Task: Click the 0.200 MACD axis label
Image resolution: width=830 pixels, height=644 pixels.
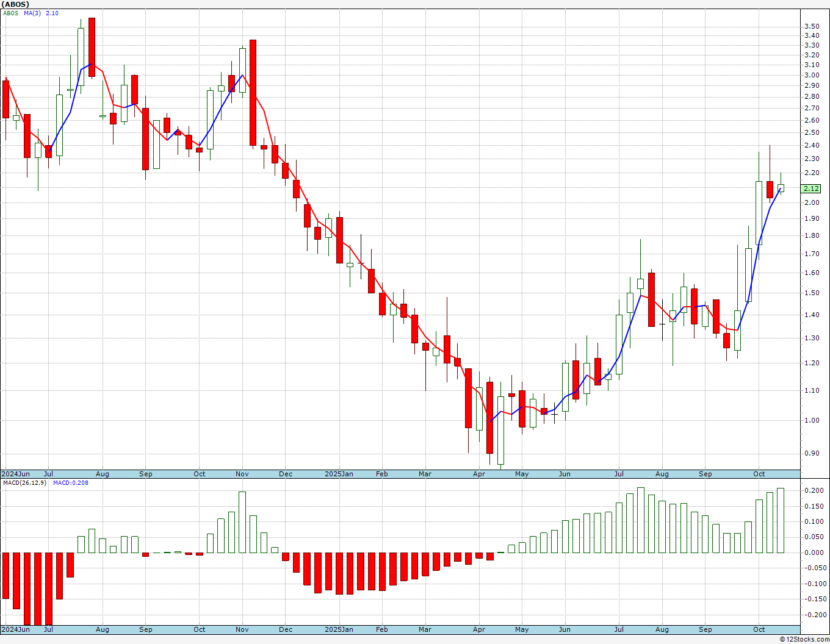Action: (x=814, y=490)
